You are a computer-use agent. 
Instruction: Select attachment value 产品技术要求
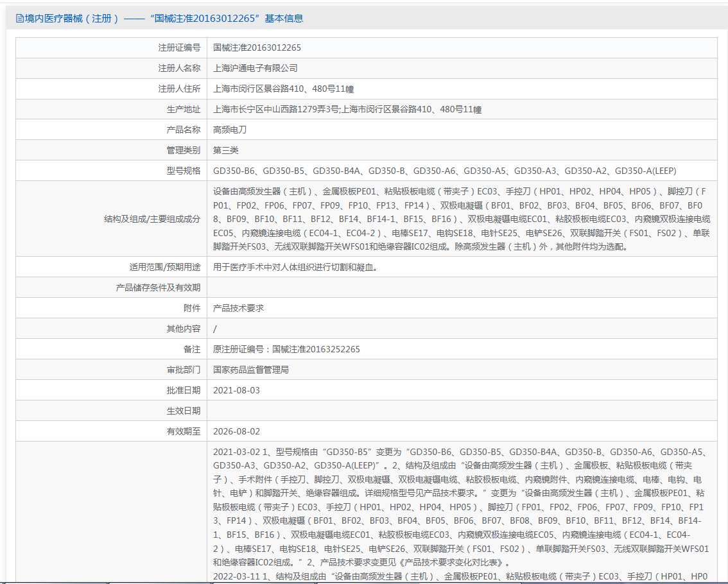pyautogui.click(x=238, y=308)
